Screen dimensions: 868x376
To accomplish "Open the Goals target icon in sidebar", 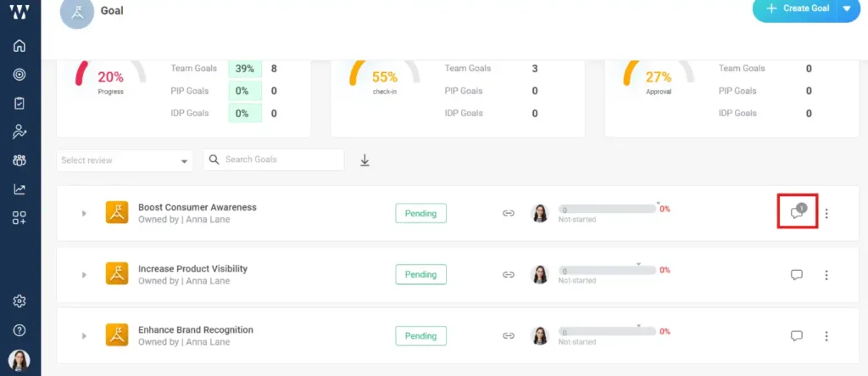I will (19, 75).
